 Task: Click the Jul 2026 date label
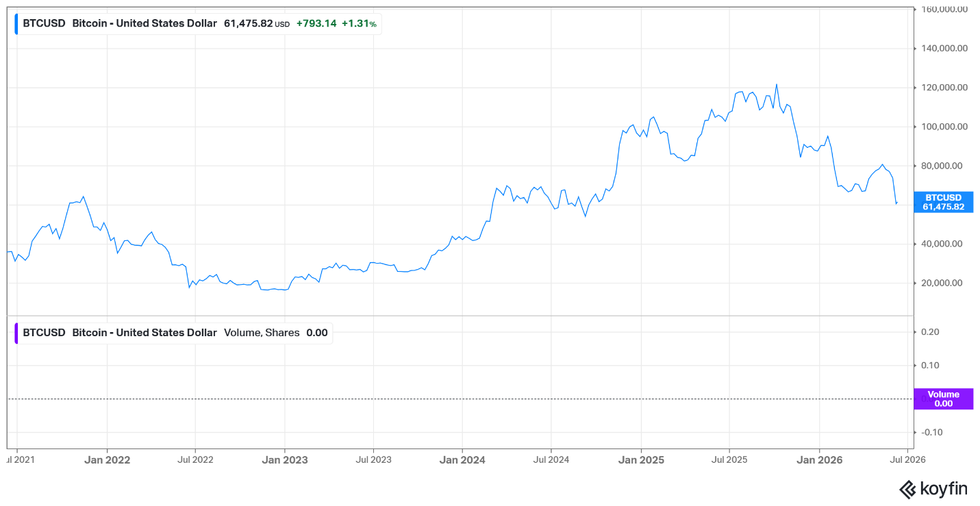[907, 460]
